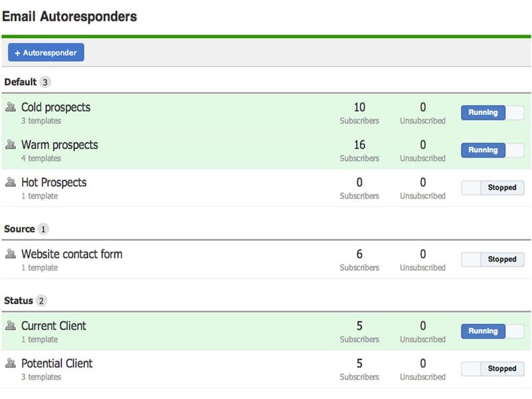Click the people icon beside Current Client
Viewport: 532px width, 399px height.
pyautogui.click(x=11, y=325)
